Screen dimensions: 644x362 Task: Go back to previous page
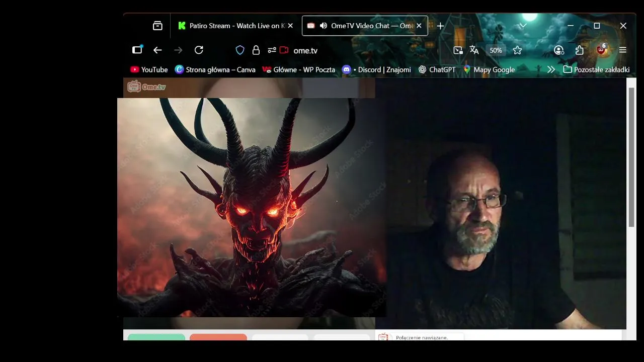point(157,50)
